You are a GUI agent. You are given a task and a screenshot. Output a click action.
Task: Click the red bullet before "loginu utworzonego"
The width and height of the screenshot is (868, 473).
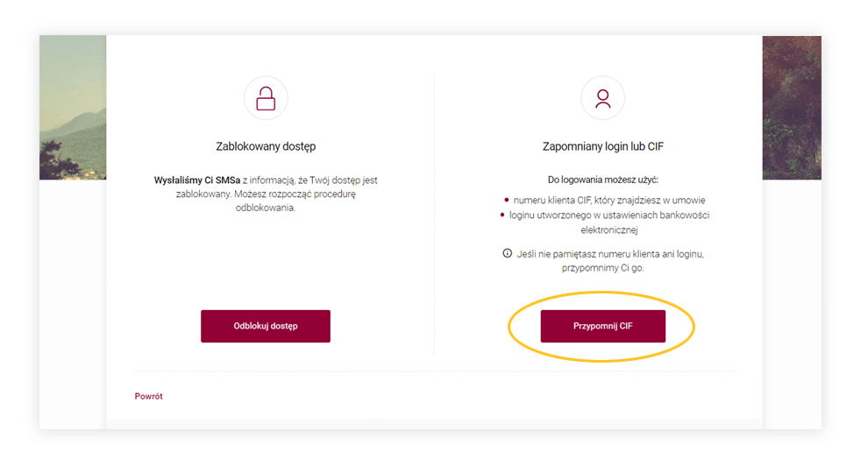(502, 215)
